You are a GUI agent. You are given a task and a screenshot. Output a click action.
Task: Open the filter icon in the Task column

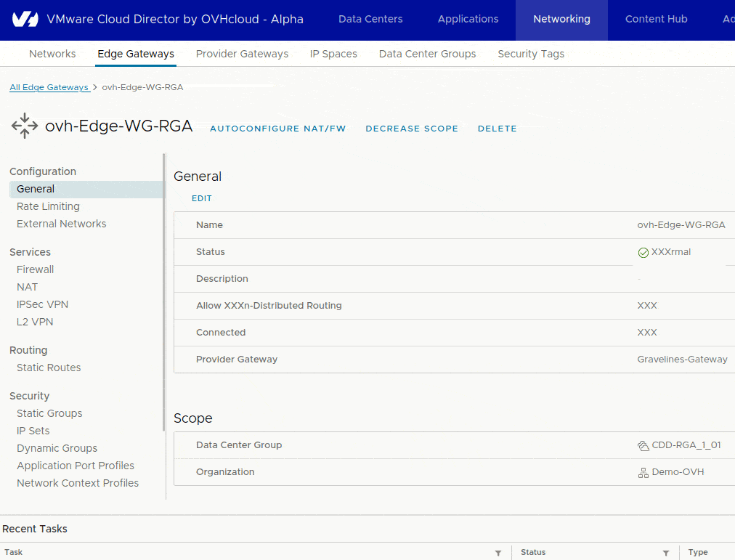[x=498, y=553]
